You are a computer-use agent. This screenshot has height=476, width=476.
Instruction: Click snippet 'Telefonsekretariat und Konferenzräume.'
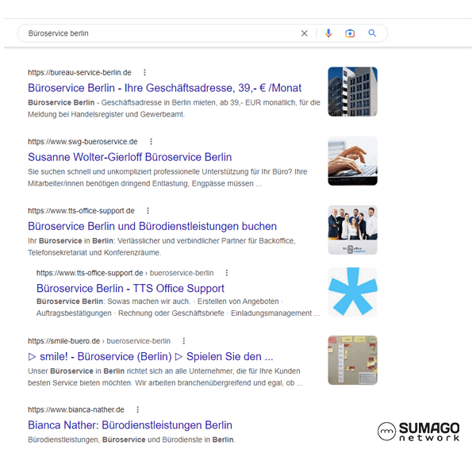pyautogui.click(x=94, y=252)
